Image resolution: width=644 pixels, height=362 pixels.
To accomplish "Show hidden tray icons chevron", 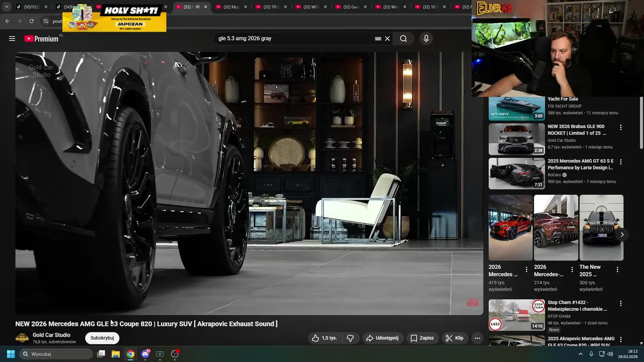I will coord(581,354).
